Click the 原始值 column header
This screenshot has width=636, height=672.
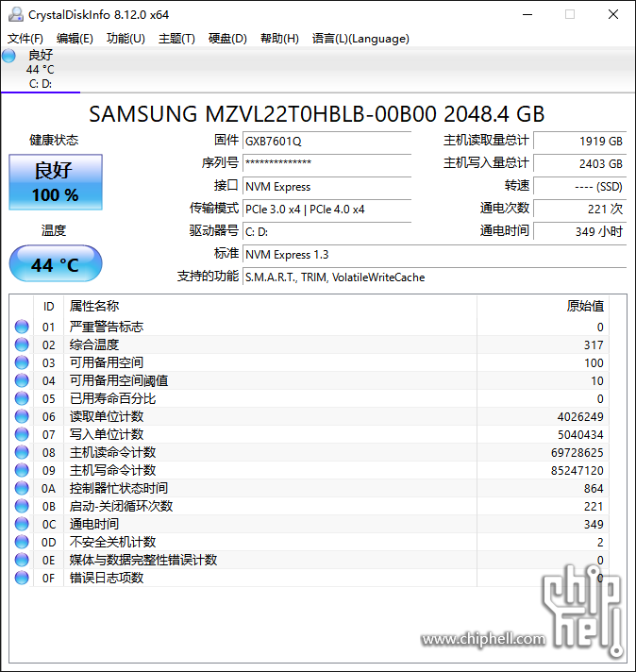click(543, 306)
